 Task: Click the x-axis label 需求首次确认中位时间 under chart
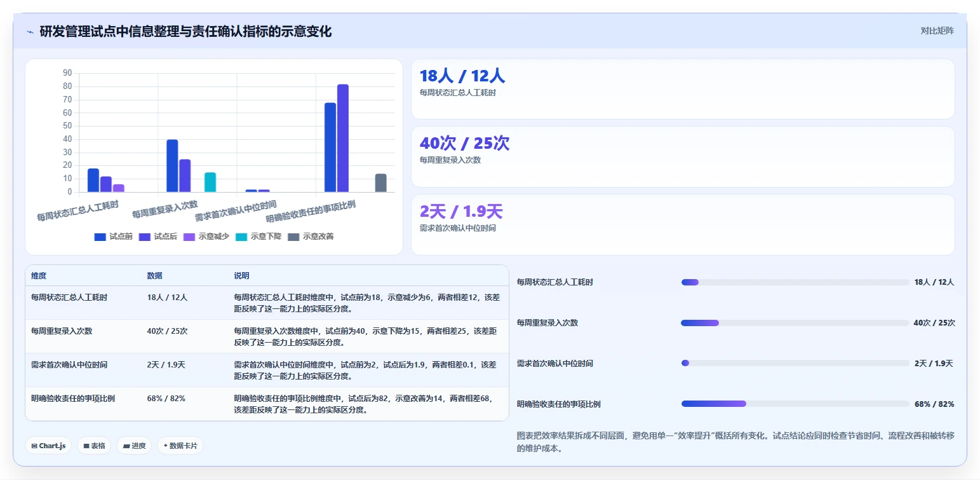pyautogui.click(x=235, y=211)
